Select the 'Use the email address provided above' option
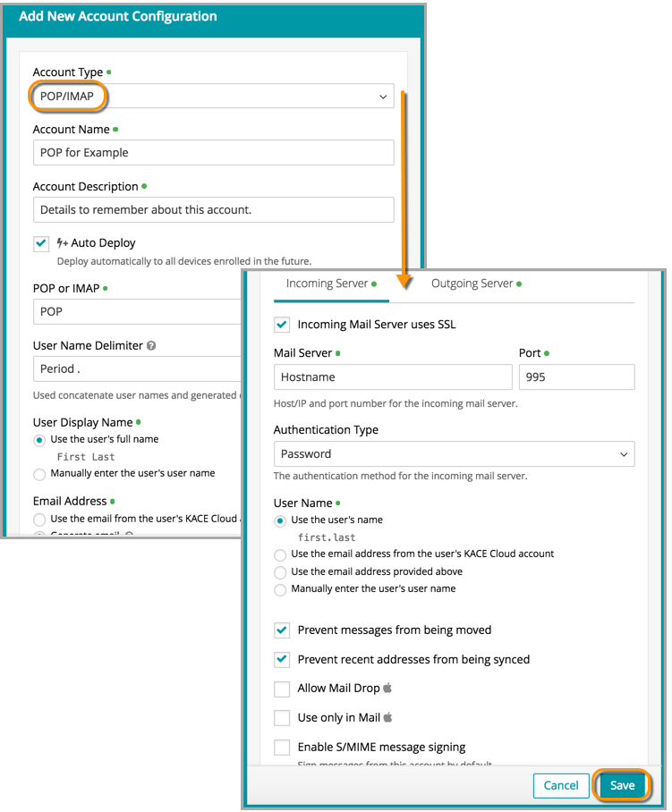The width and height of the screenshot is (672, 812). point(281,571)
